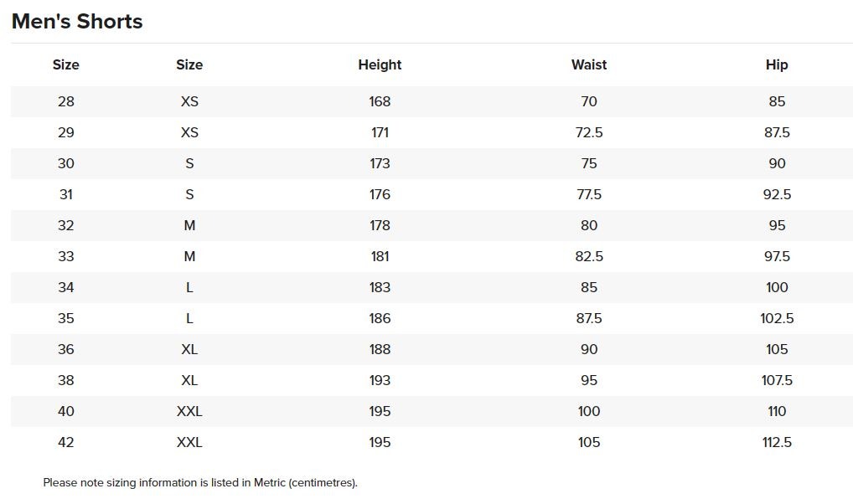The height and width of the screenshot is (504, 853).
Task: Select the Waist column header
Action: [589, 64]
